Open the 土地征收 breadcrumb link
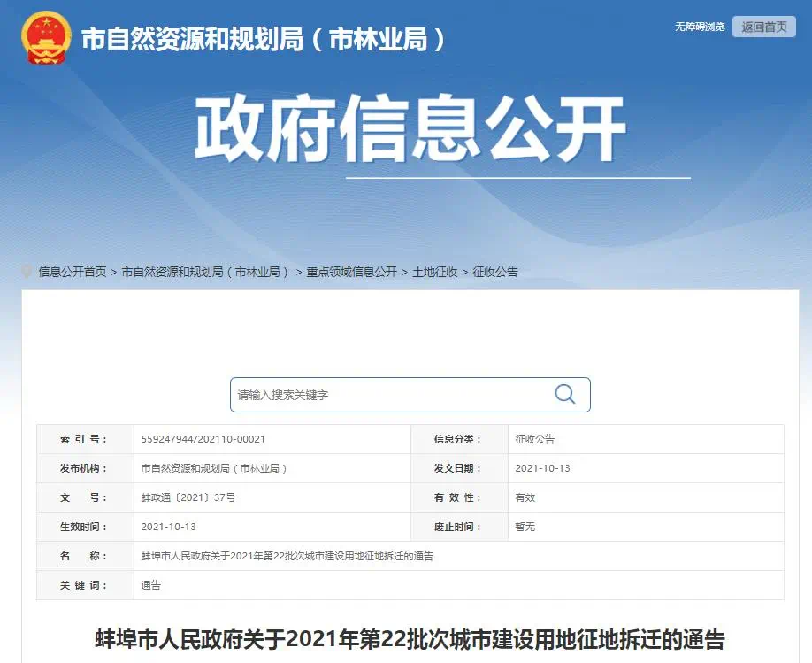The height and width of the screenshot is (663, 812). [434, 272]
